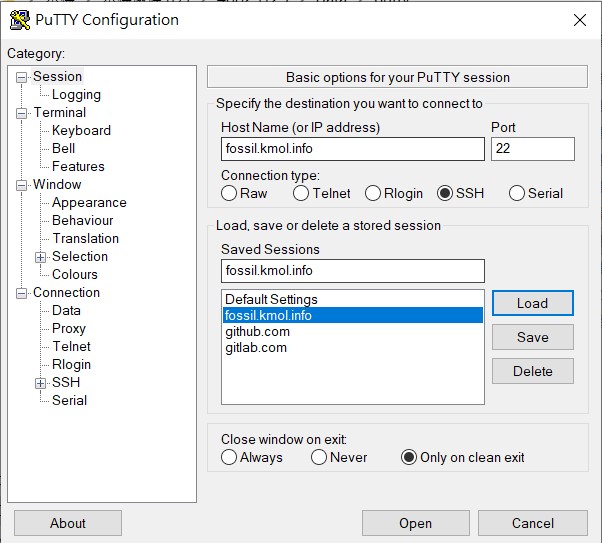Click the Open button
The image size is (602, 543).
[415, 523]
